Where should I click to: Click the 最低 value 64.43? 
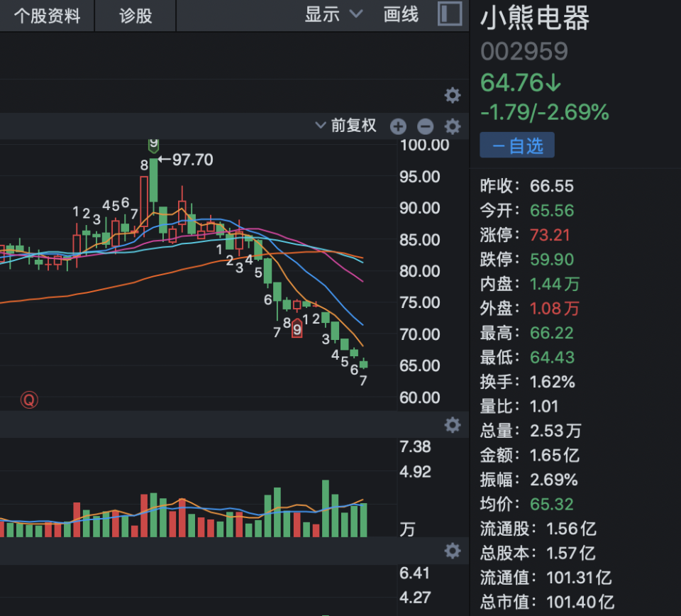pyautogui.click(x=552, y=358)
